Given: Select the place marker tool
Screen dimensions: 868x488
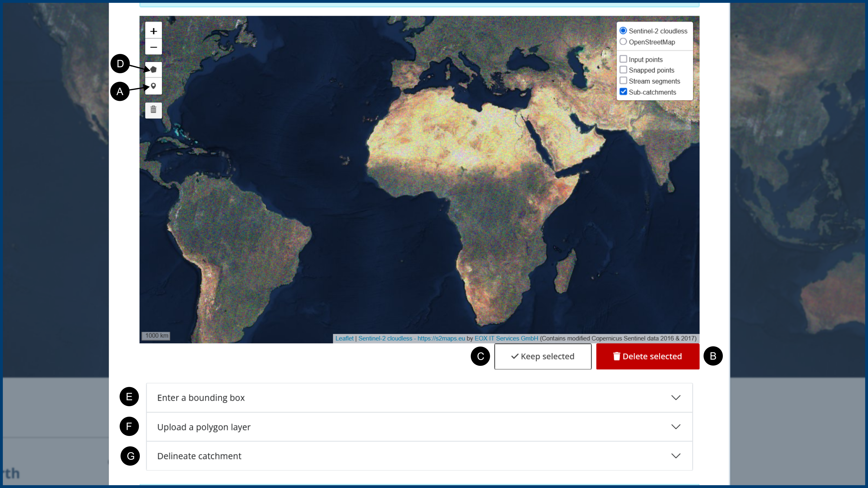Looking at the screenshot, I should 153,86.
